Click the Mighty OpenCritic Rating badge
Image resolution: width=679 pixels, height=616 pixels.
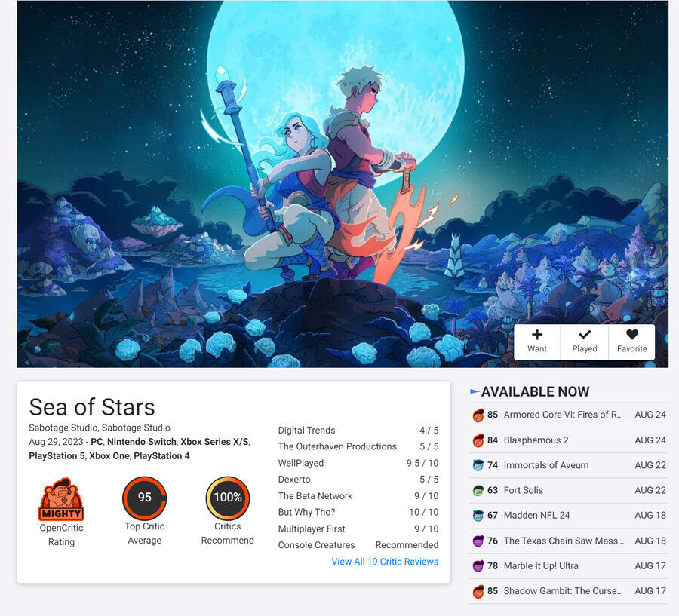pyautogui.click(x=62, y=499)
